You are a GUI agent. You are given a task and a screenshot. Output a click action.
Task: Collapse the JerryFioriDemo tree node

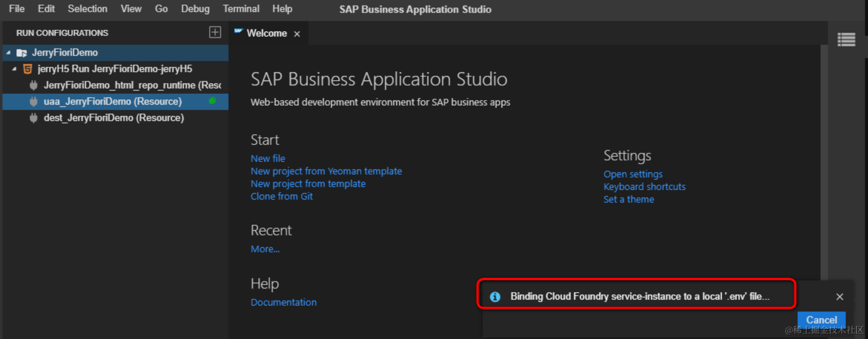pyautogui.click(x=8, y=52)
